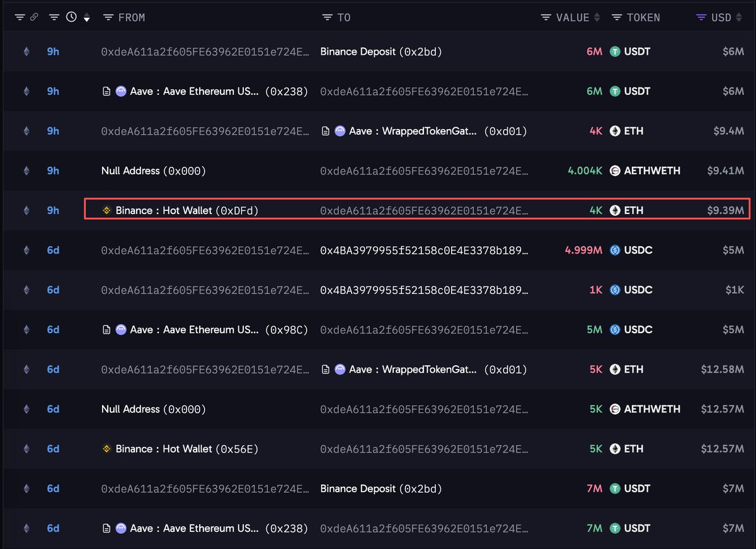Open the 0x4BA397... address in the 4.999M USDC row
Screen dimensions: 756x549
[x=424, y=250]
